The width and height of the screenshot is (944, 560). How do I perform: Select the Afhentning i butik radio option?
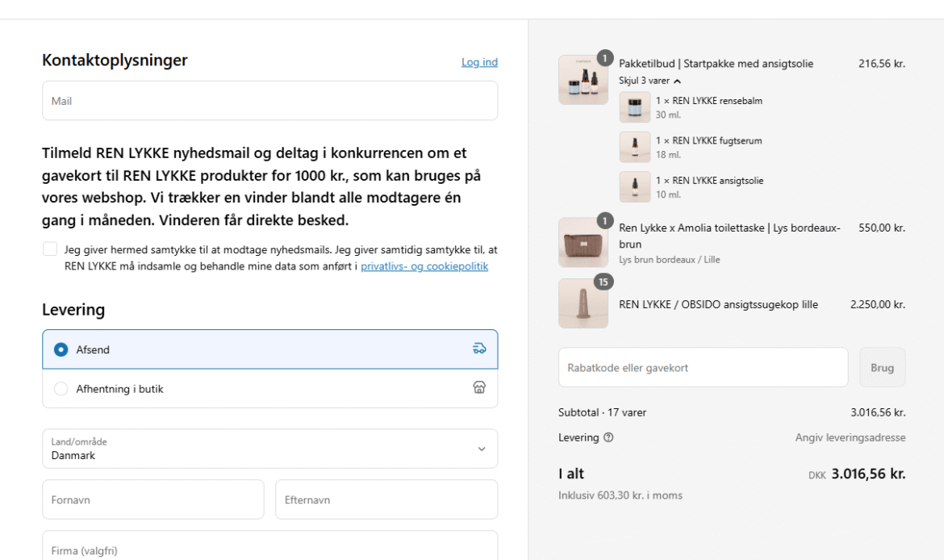click(61, 388)
